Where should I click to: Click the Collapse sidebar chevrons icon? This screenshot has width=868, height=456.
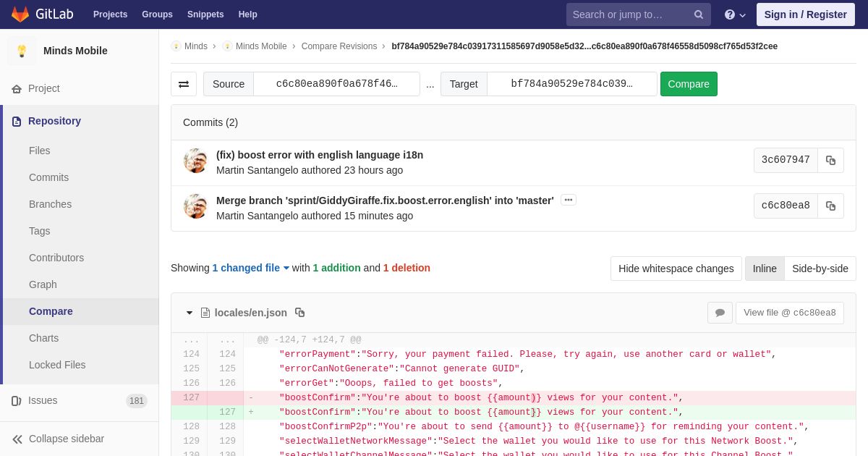17,439
